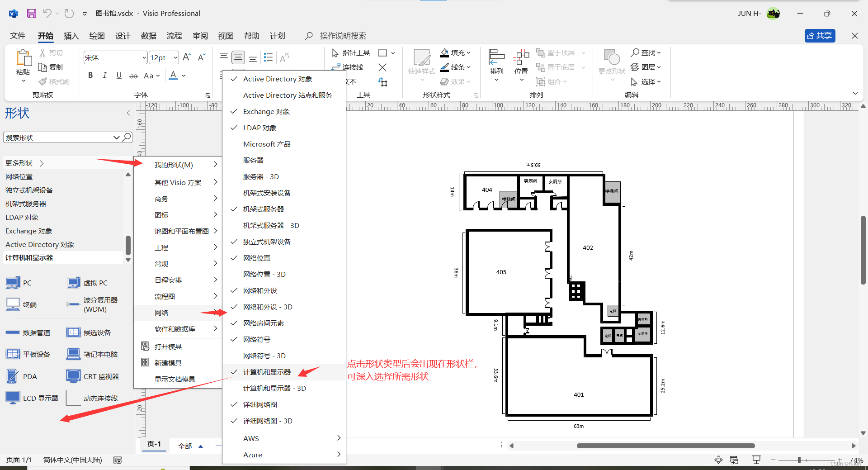Select the Connector line tool
The height and width of the screenshot is (470, 868).
coord(347,67)
